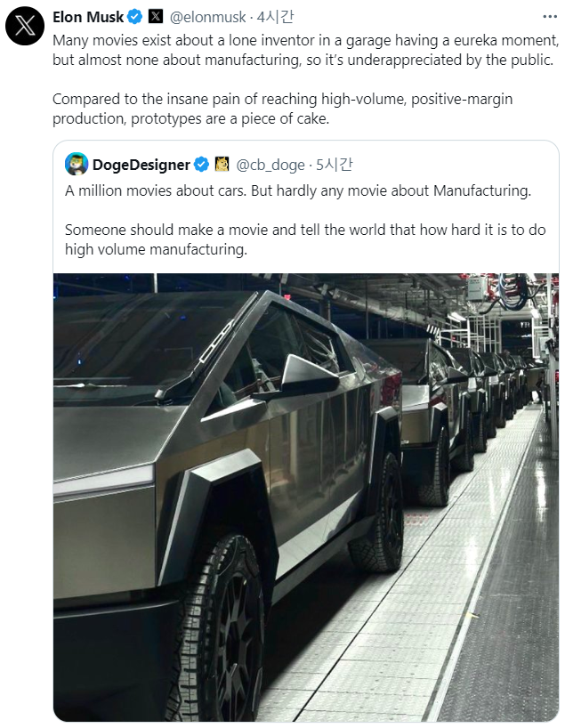Click the 4시간 timestamp on Elon's post
The width and height of the screenshot is (565, 728).
(x=274, y=16)
